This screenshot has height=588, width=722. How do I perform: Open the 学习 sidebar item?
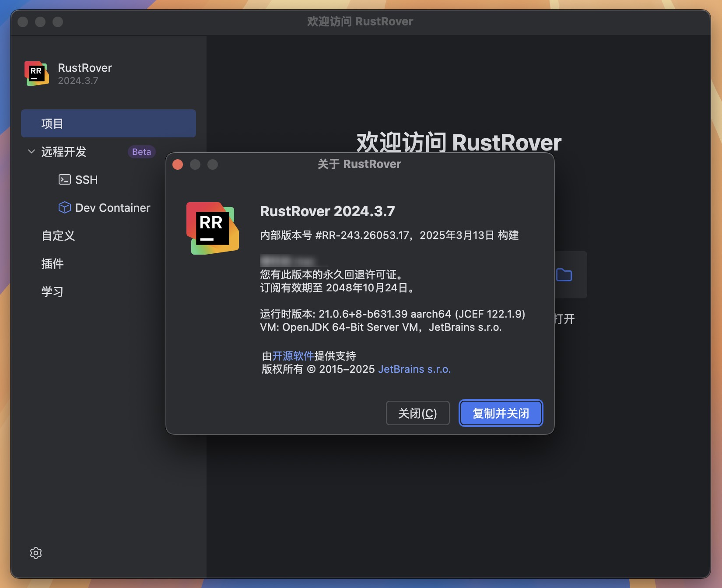[52, 292]
